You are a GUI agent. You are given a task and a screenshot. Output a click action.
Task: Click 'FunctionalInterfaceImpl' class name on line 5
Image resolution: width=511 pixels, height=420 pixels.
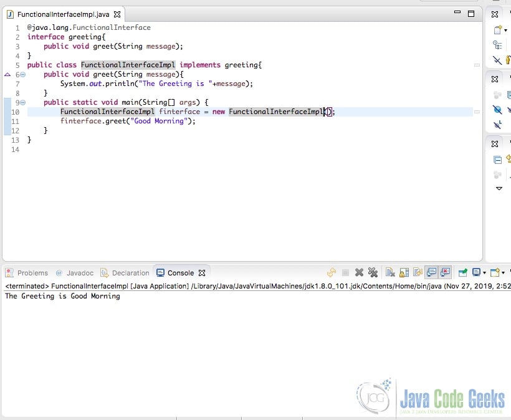click(x=128, y=65)
